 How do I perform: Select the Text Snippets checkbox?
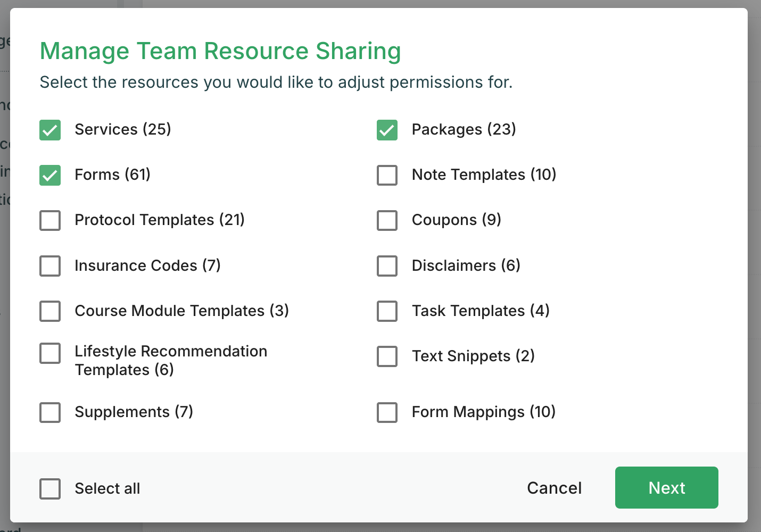click(387, 356)
